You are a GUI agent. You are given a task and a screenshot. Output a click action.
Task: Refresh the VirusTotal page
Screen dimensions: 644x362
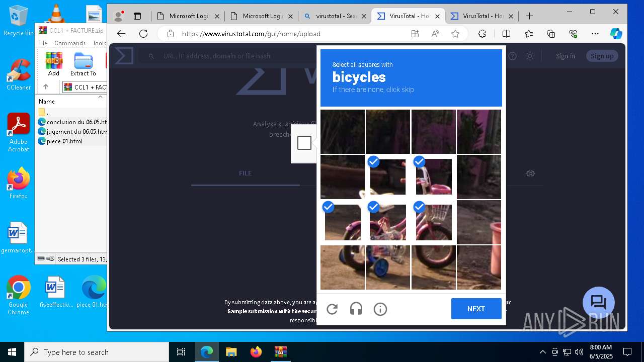[143, 34]
